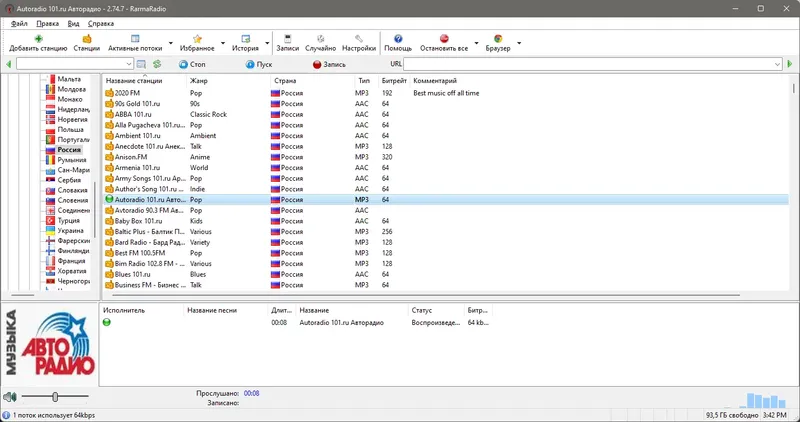Open the Help question mark icon
Screen dimensions: 800x422
pyautogui.click(x=398, y=39)
